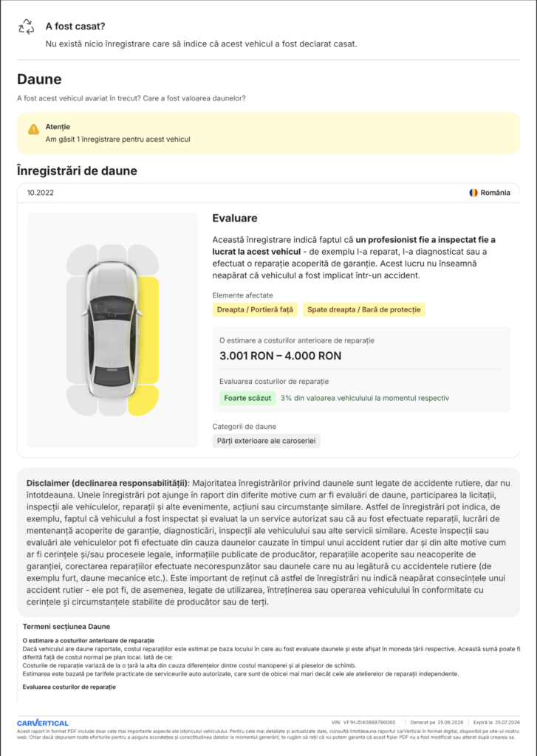
Task: Click the yellow warning triangle icon
Action: click(x=33, y=128)
